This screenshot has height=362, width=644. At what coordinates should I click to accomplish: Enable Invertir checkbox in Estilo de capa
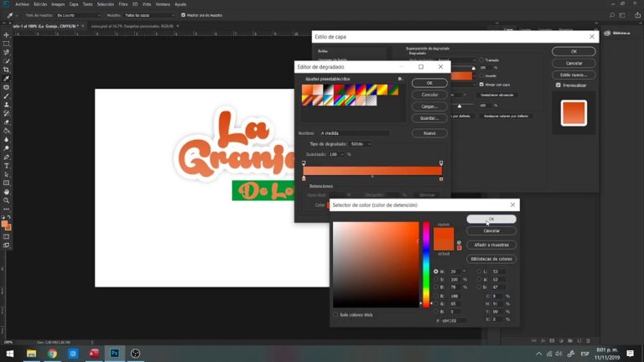(481, 75)
